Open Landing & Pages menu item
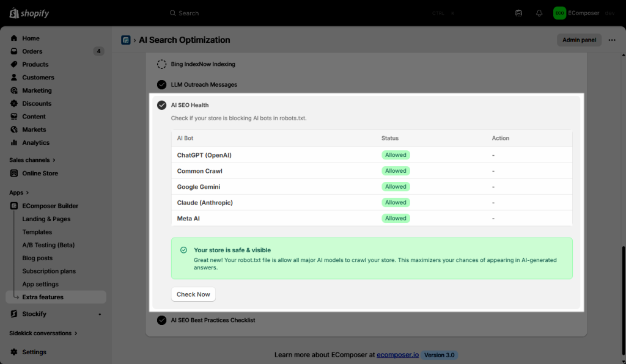Screen dimensions: 626x364 (46, 219)
